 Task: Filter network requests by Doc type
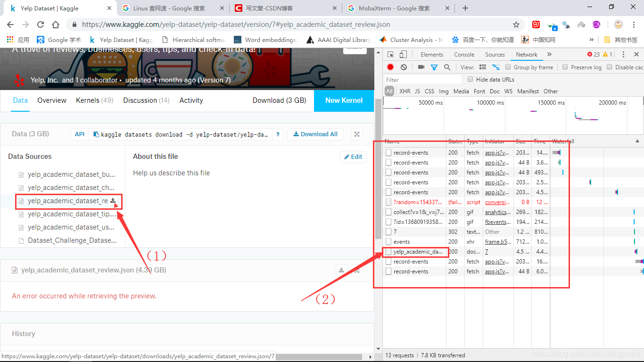495,91
